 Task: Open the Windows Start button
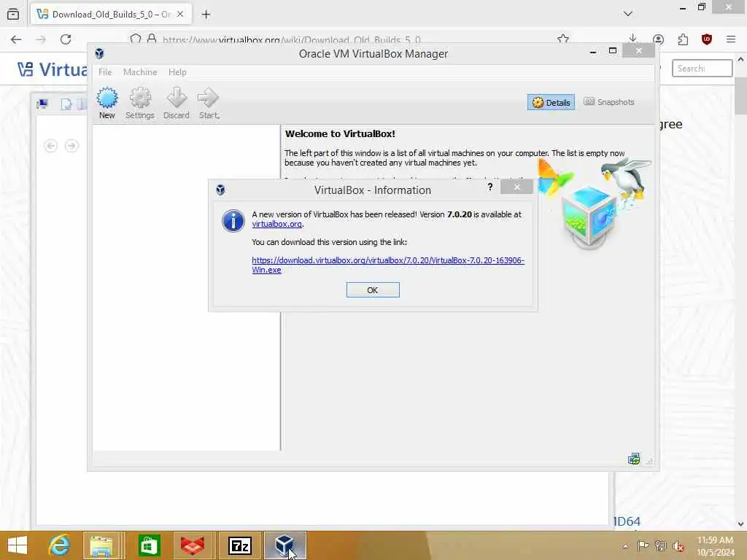[18, 545]
